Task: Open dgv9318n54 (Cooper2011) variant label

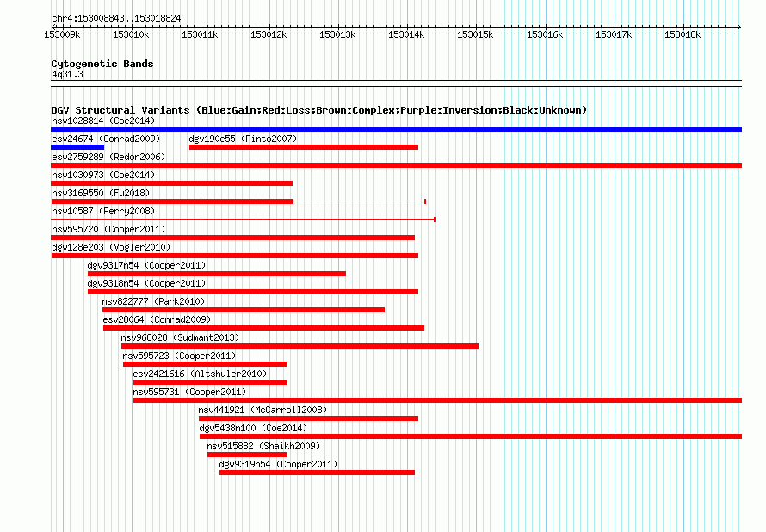Action: coord(146,283)
